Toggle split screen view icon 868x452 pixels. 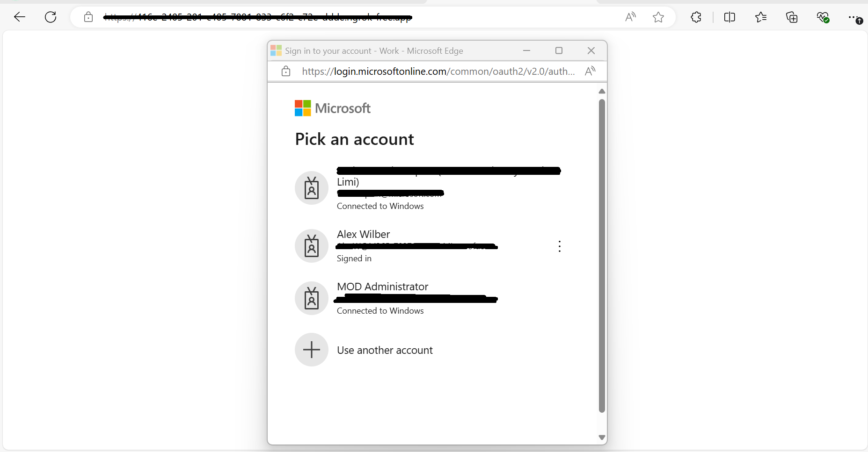click(729, 17)
